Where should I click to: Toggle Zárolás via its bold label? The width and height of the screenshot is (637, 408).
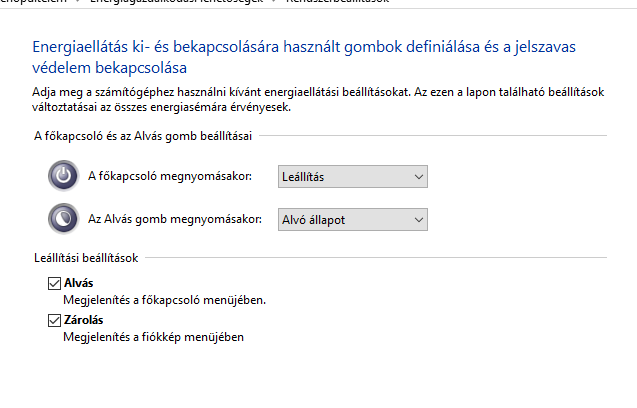coord(83,320)
